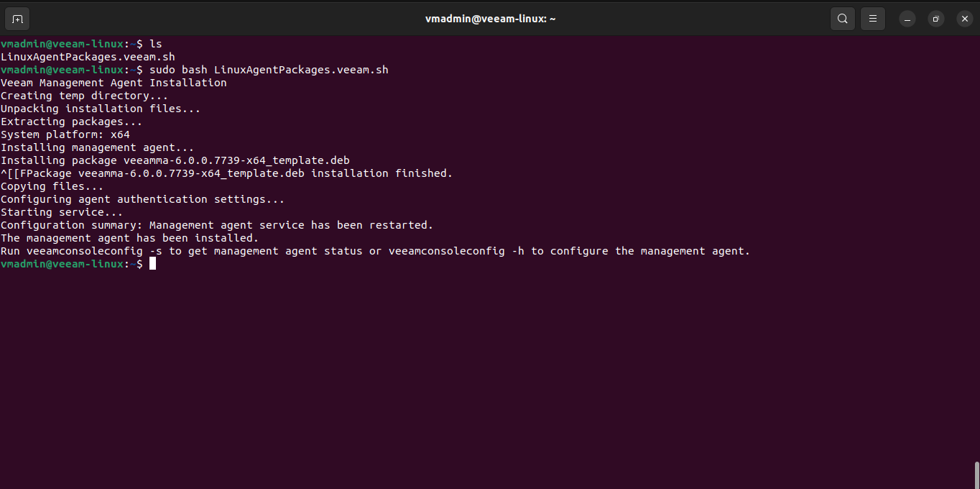Click the 'Configuration summary' output line
The width and height of the screenshot is (980, 489).
point(217,225)
